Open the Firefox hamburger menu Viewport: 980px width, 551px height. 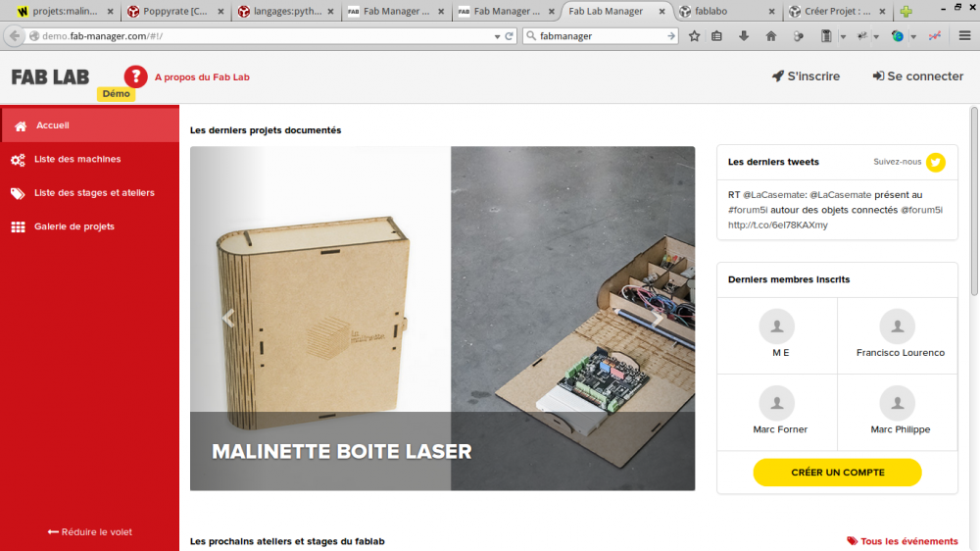[x=964, y=36]
